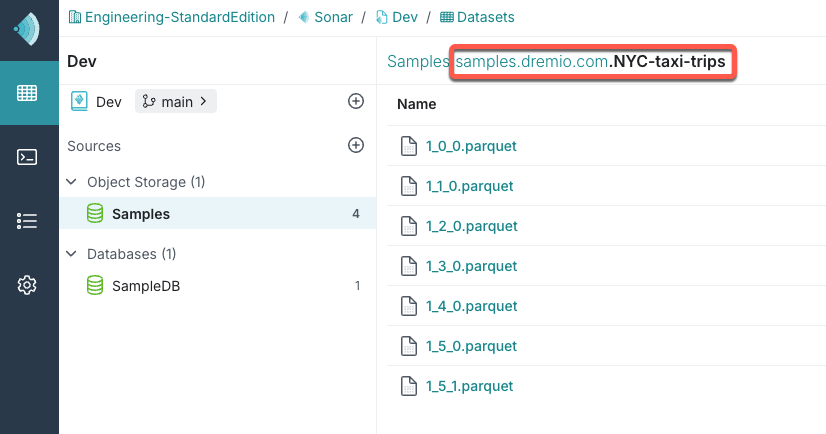Click the Dev breadcrumb item
Image resolution: width=826 pixels, height=434 pixels.
tap(400, 17)
